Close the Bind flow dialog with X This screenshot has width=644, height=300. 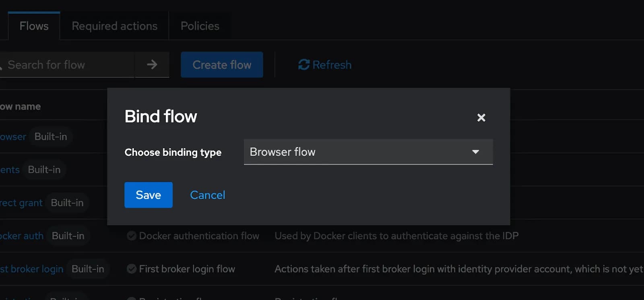481,118
